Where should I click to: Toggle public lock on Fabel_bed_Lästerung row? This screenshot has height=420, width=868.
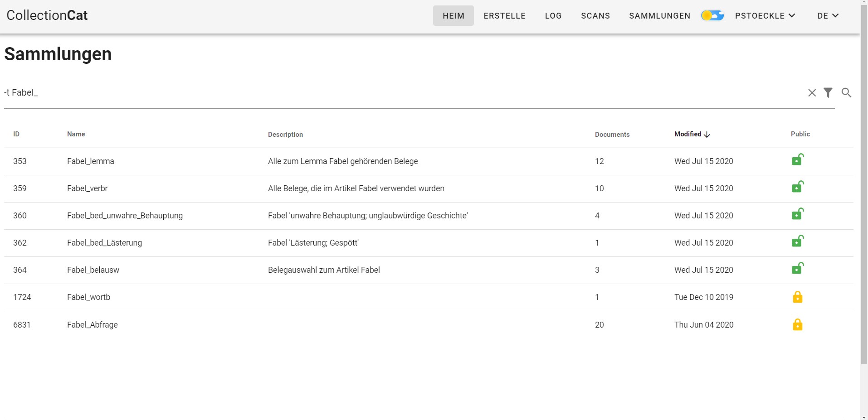point(797,242)
